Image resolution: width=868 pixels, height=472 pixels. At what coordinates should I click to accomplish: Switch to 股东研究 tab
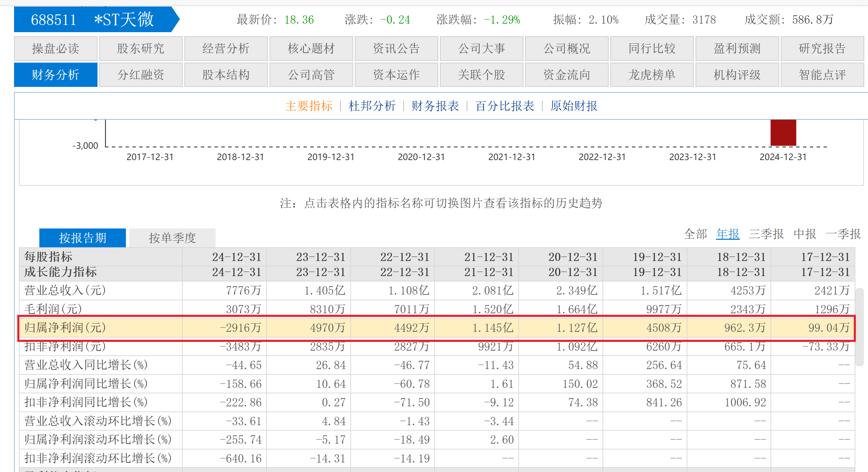click(x=141, y=49)
